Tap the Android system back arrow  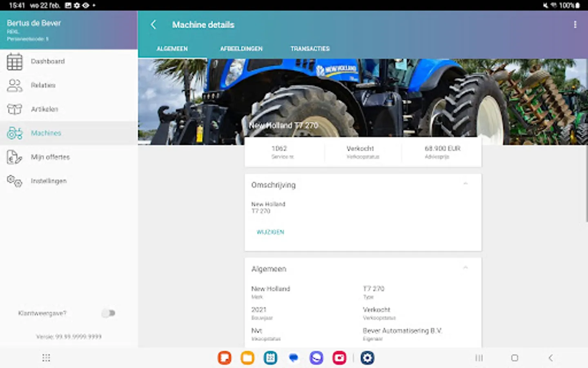click(x=550, y=358)
